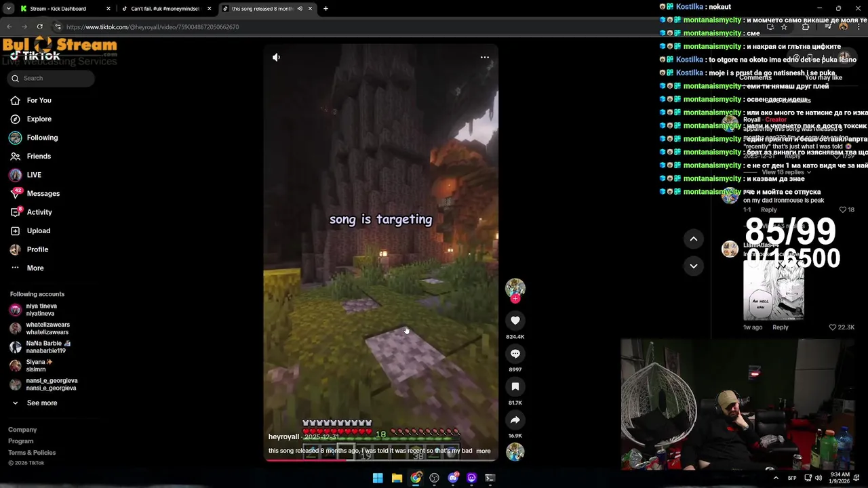868x488 pixels.
Task: Seek on the video progress bar
Action: tap(381, 460)
